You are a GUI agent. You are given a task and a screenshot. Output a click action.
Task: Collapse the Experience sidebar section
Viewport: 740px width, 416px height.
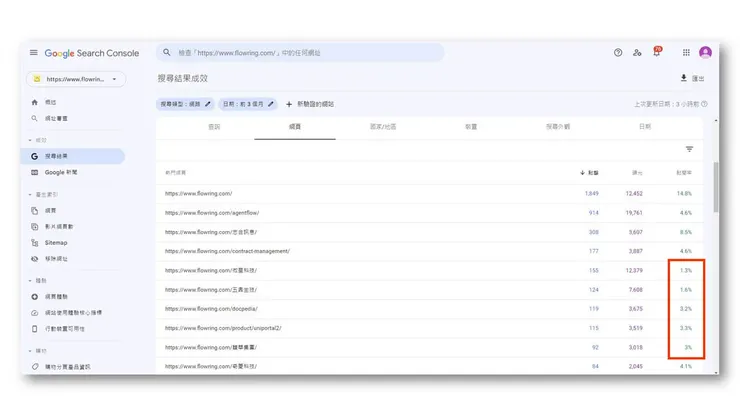pos(30,280)
